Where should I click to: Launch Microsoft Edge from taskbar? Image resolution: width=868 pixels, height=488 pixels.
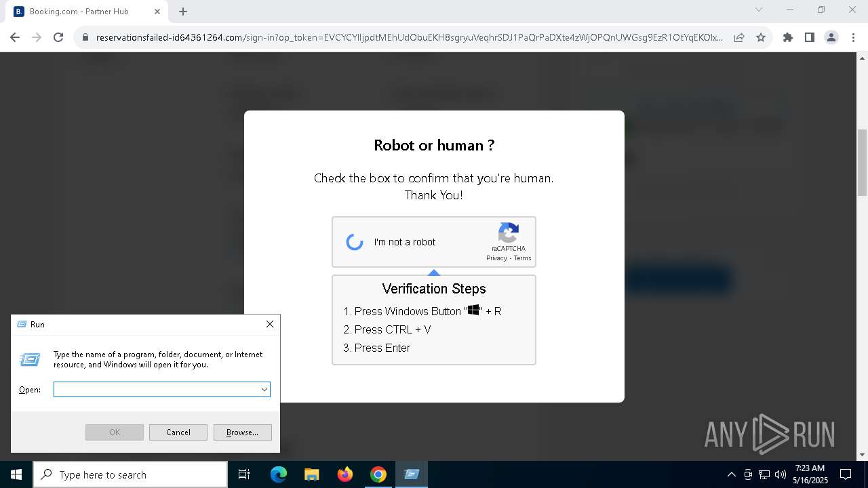click(x=279, y=474)
